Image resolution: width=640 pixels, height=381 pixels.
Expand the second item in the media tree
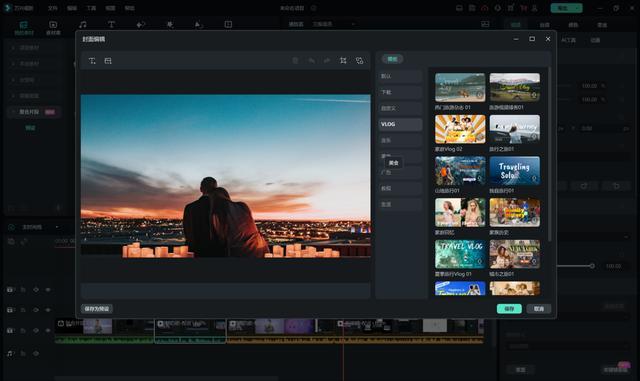tap(13, 64)
